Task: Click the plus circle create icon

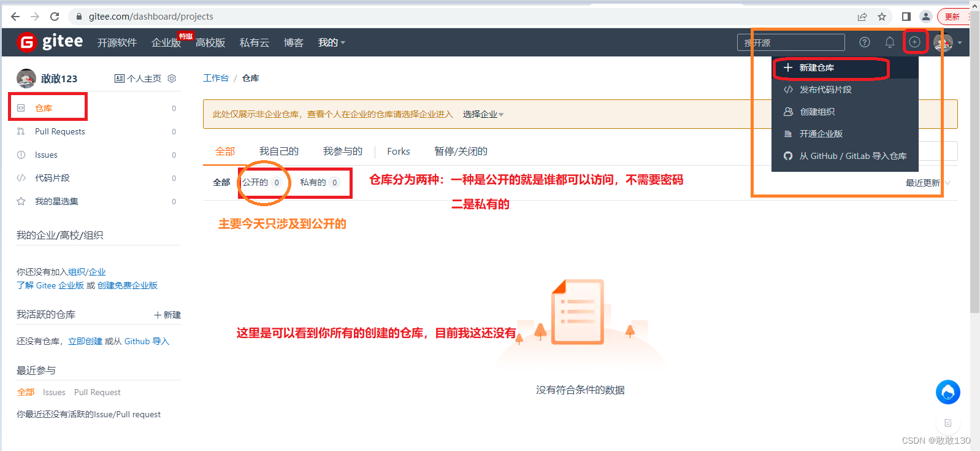Action: 914,42
